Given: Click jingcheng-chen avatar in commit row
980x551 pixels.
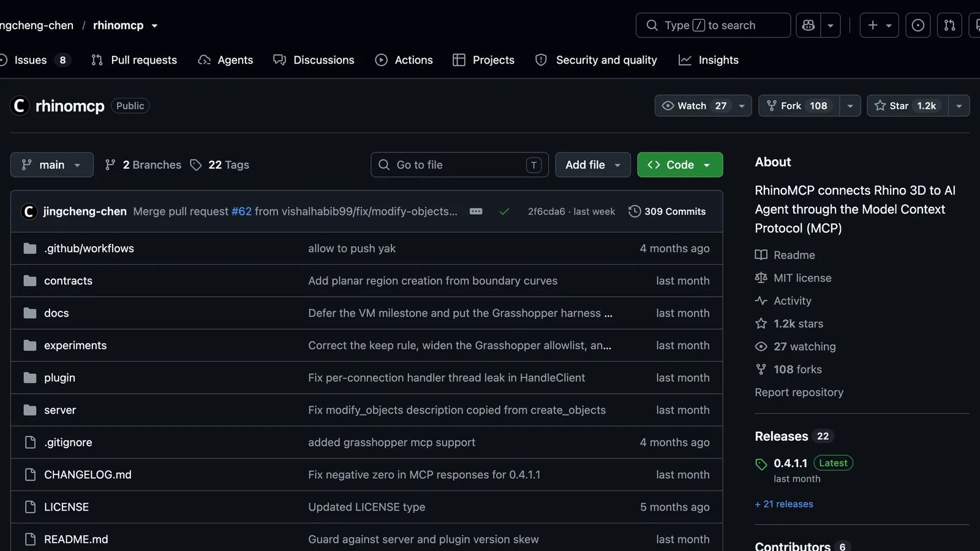Looking at the screenshot, I should [28, 211].
